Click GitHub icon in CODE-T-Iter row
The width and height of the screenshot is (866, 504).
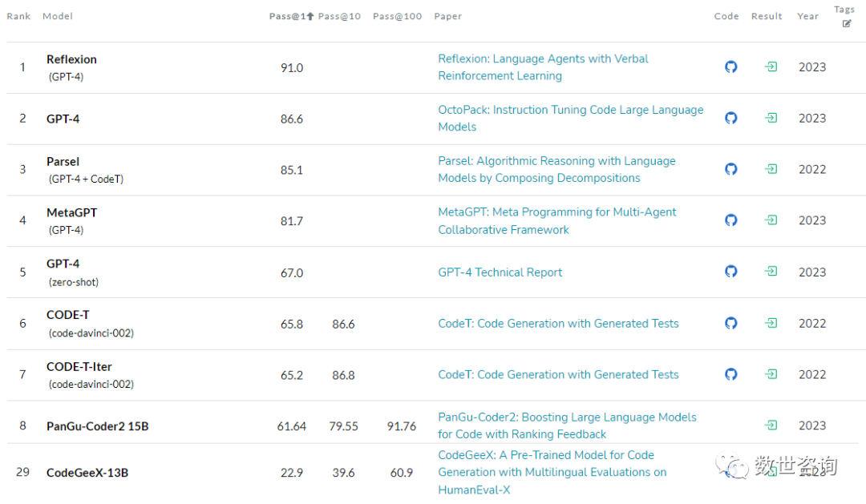coord(730,374)
